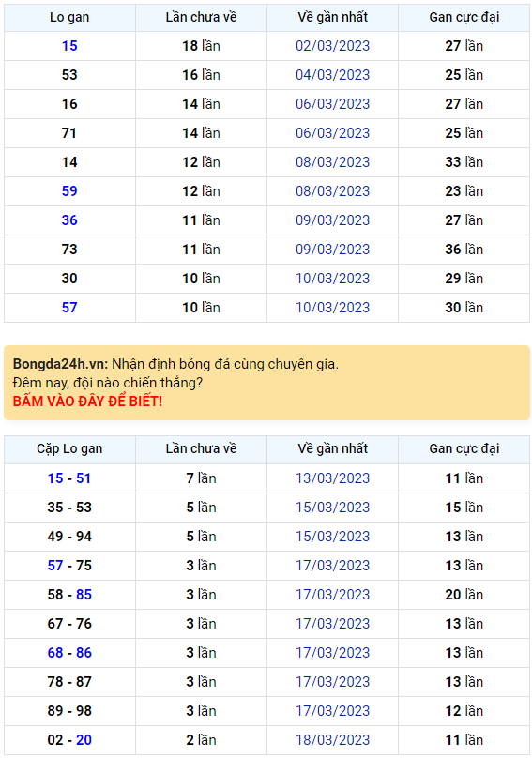
Task: Open date 17/03/2023 in pair 57 - 75 row
Action: 333,566
